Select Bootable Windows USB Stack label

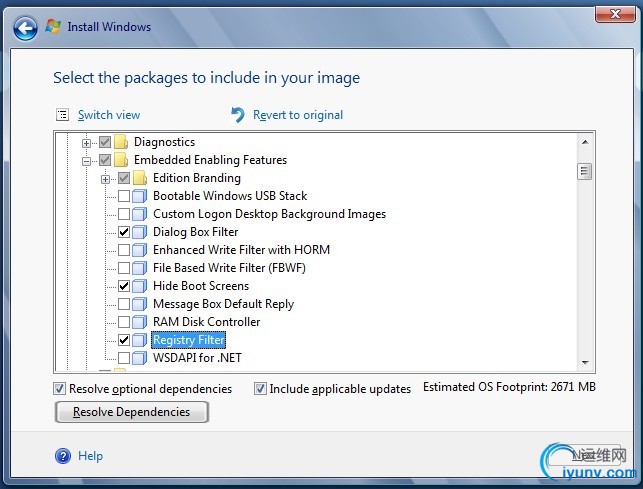click(x=230, y=196)
